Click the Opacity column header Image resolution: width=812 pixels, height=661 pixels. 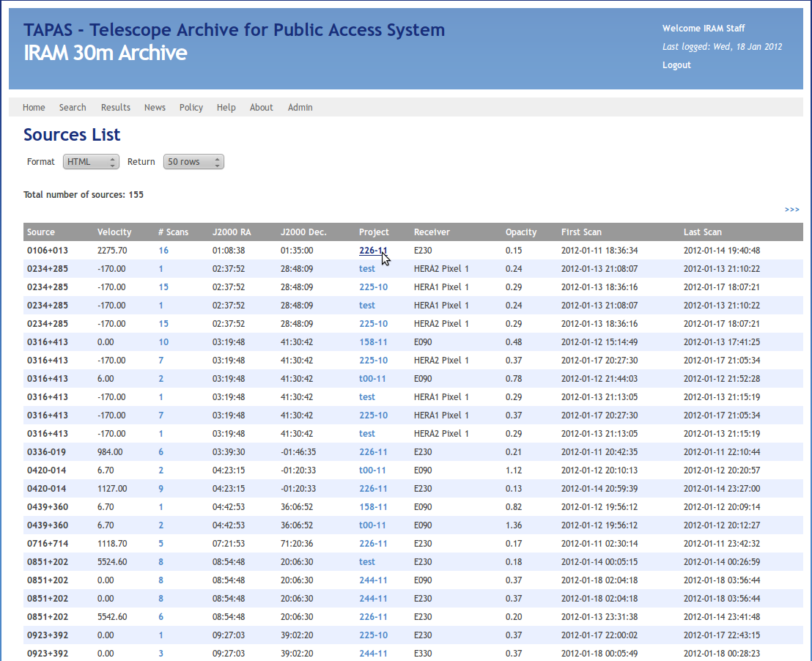(521, 232)
